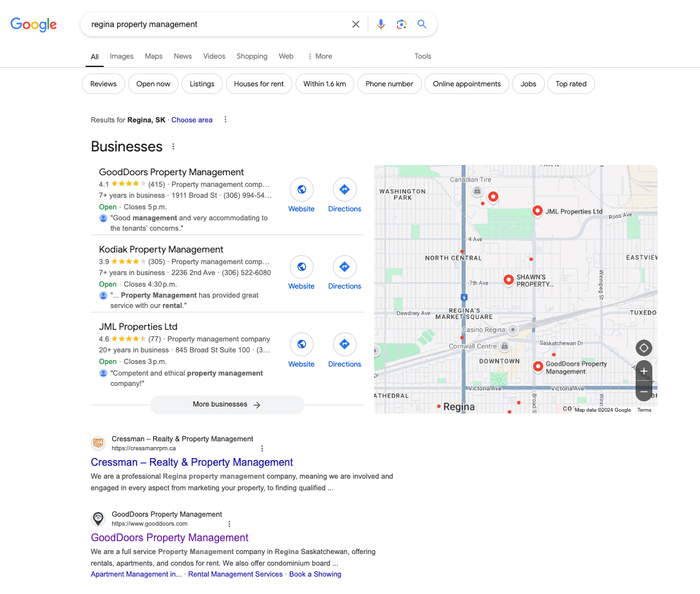This screenshot has height=594, width=700.
Task: Apply the Within 1.6 km chip
Action: click(x=325, y=84)
